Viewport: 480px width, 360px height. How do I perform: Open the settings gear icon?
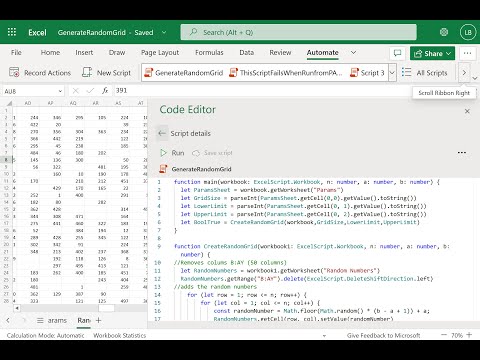tap(444, 32)
